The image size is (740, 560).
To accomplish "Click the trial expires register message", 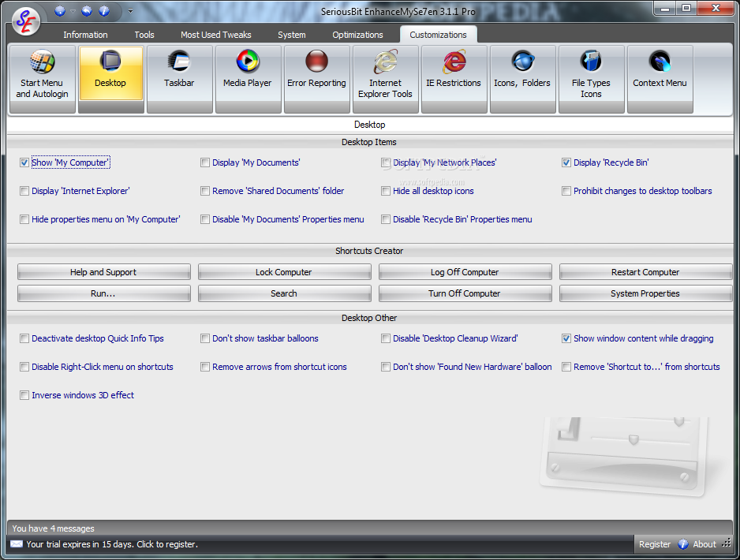I will [112, 544].
